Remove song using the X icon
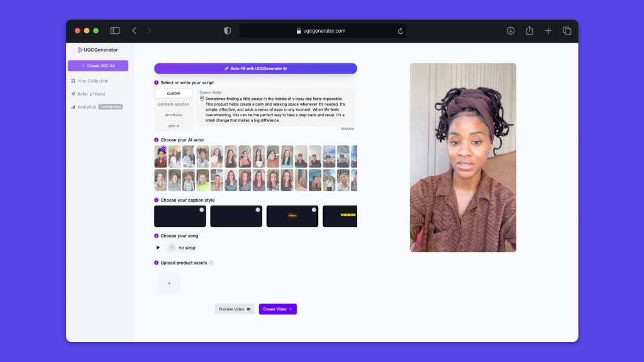The height and width of the screenshot is (362, 644). pyautogui.click(x=172, y=248)
